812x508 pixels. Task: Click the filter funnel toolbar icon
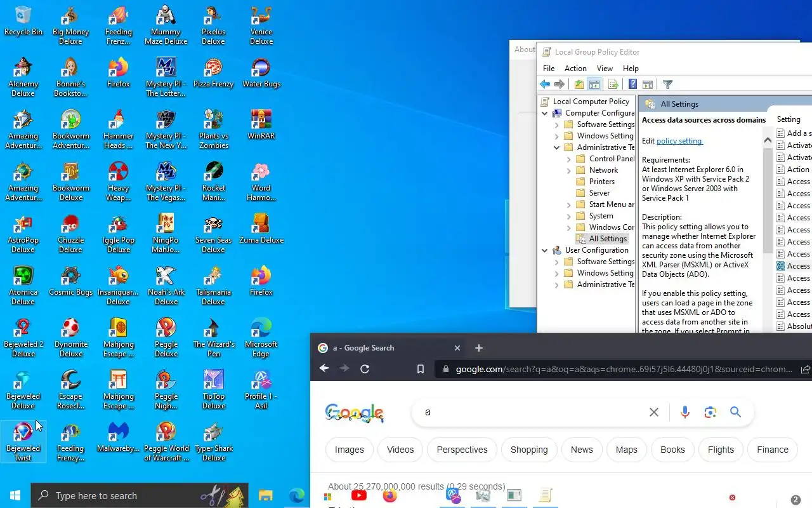[x=667, y=84]
